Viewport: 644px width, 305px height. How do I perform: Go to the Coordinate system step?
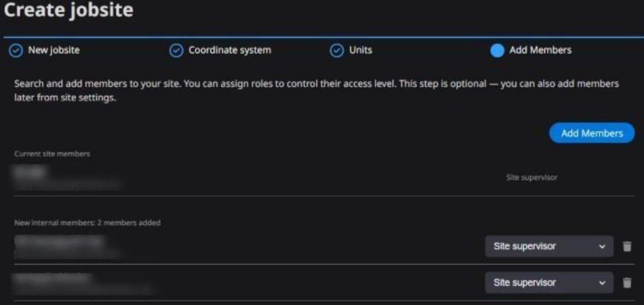[x=230, y=50]
